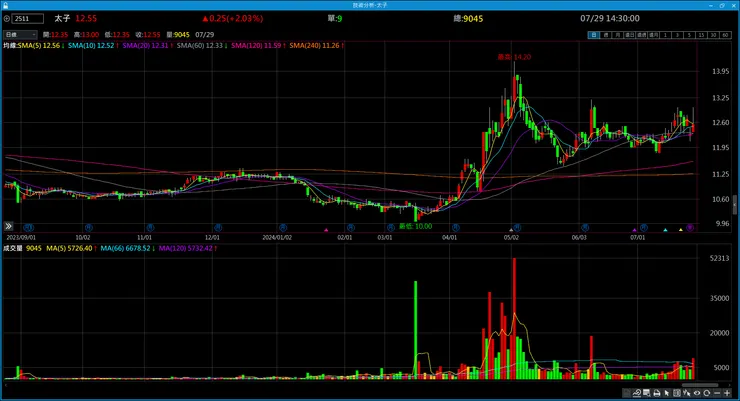Click the lock icon in the title bar
740x401 pixels.
5,5
